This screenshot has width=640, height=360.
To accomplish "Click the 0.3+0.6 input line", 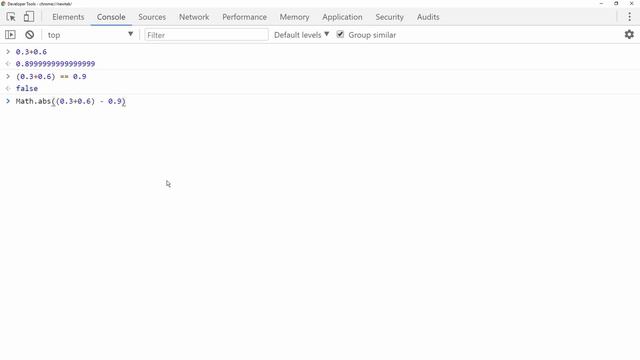I will 31,52.
